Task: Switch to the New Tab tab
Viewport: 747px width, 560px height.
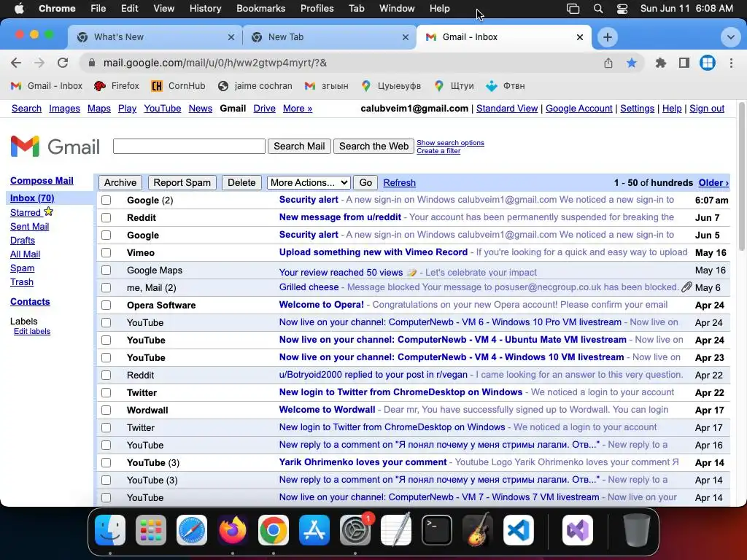Action: point(329,37)
